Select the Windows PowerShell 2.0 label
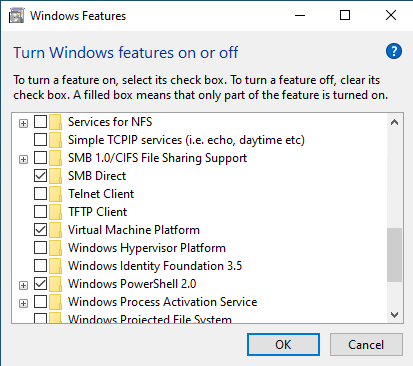This screenshot has width=413, height=366. 132,284
